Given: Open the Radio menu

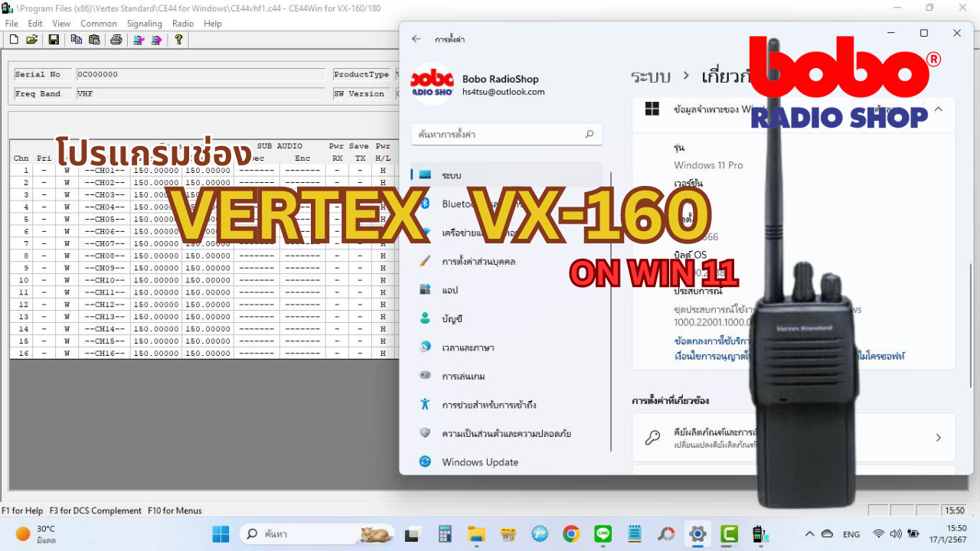Looking at the screenshot, I should click(x=183, y=24).
